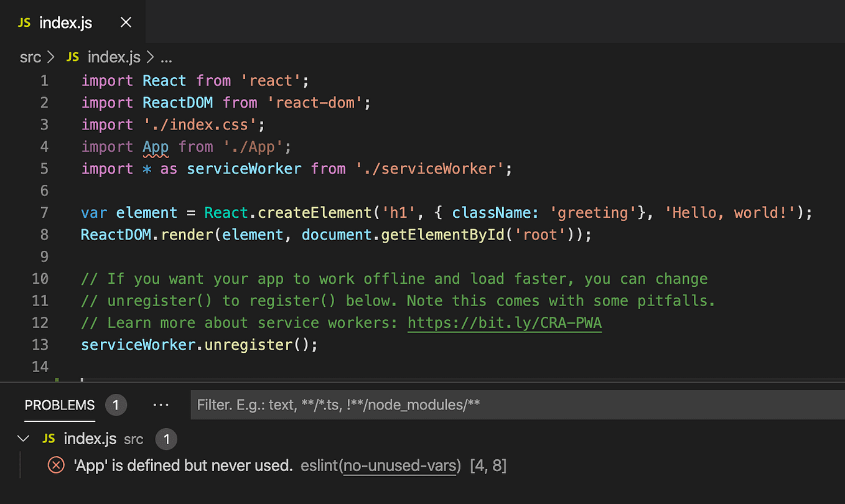Viewport: 845px width, 504px height.
Task: Open the https://bit.ly/CRA-PWA link
Action: [x=504, y=322]
